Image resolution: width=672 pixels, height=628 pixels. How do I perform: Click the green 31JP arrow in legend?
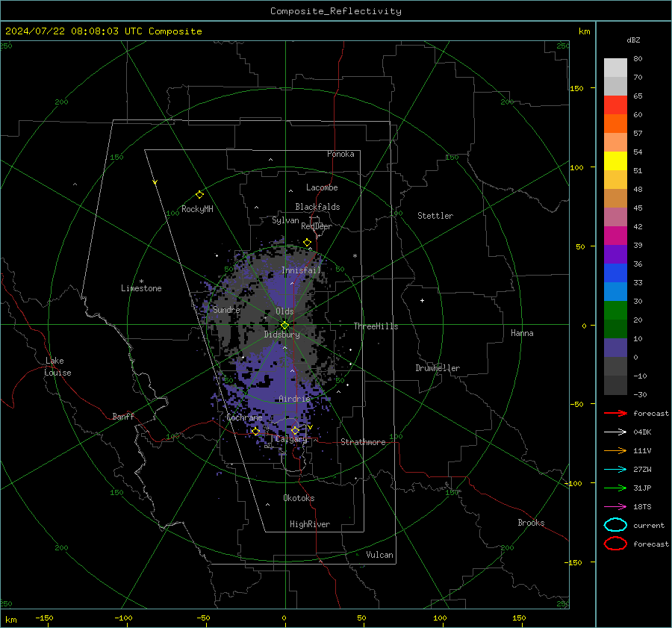pyautogui.click(x=615, y=488)
